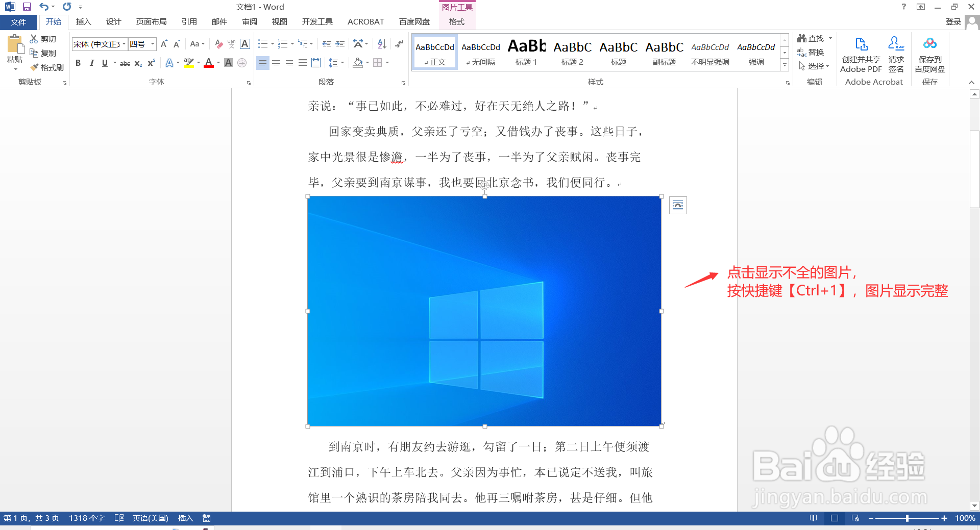The image size is (980, 530).
Task: Decrease font size with shrink font icon
Action: pos(177,44)
